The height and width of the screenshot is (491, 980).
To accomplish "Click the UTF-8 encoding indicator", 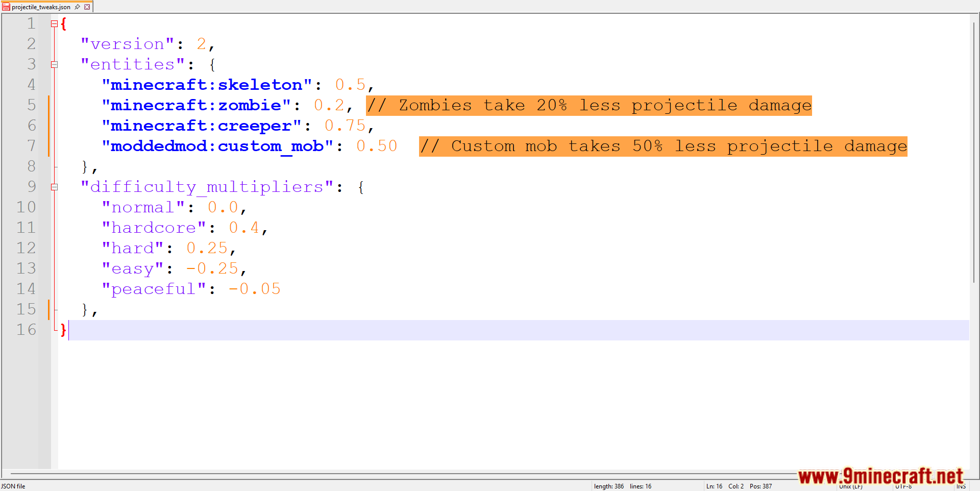I will tap(903, 487).
